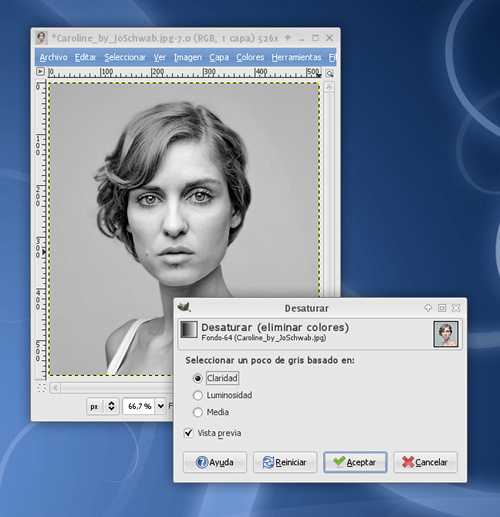
Task: Click the image menu triangle at ruler corner
Action: click(x=40, y=71)
